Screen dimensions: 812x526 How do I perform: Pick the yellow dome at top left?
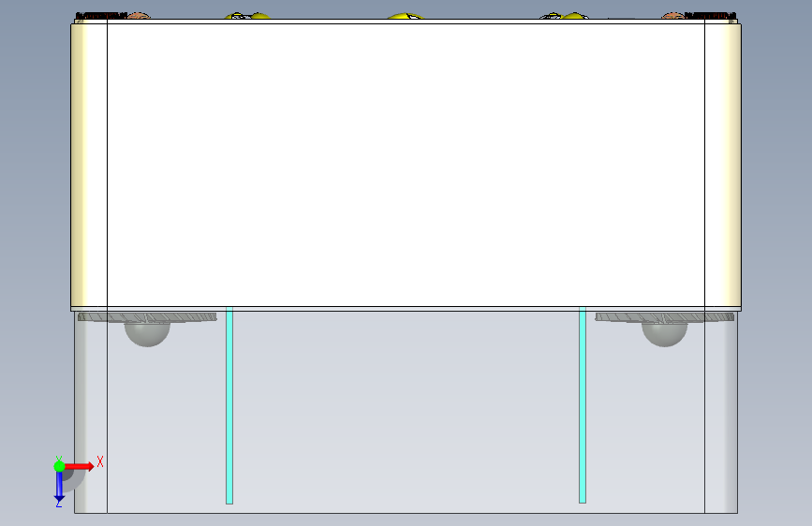[x=248, y=16]
